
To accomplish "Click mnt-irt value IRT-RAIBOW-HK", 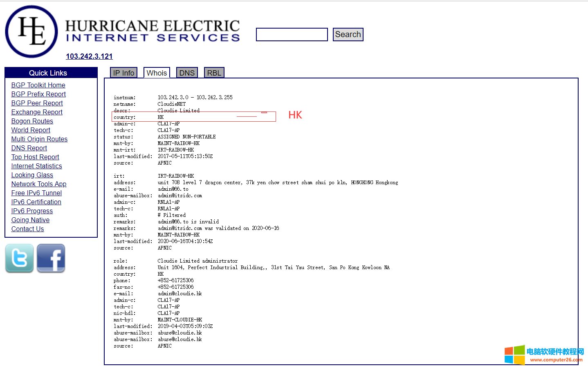I will pos(176,150).
